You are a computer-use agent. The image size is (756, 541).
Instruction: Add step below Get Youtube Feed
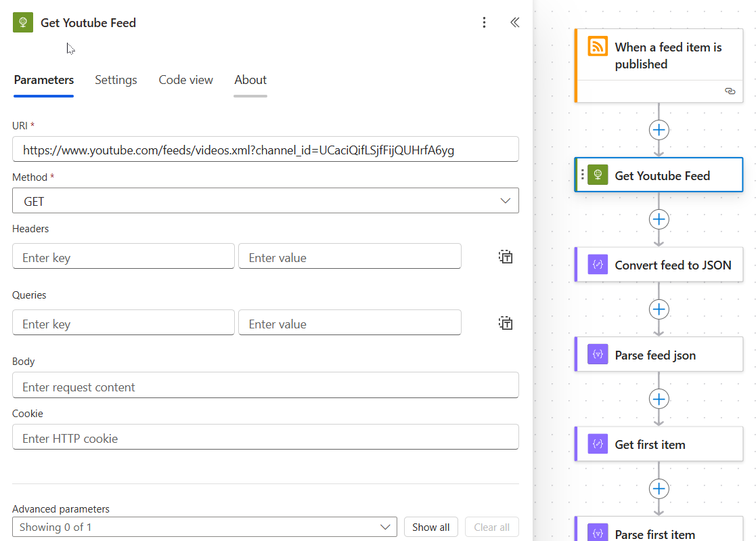pyautogui.click(x=659, y=219)
